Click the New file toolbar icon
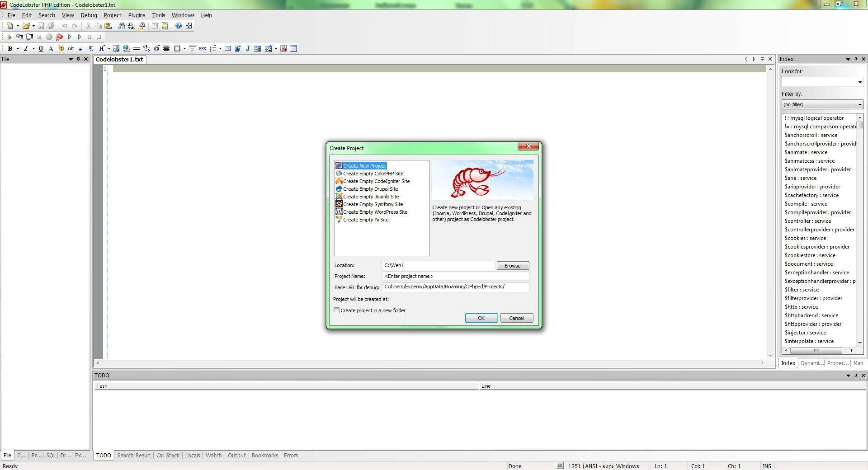Screen dimensions: 868x470 (x=10, y=26)
